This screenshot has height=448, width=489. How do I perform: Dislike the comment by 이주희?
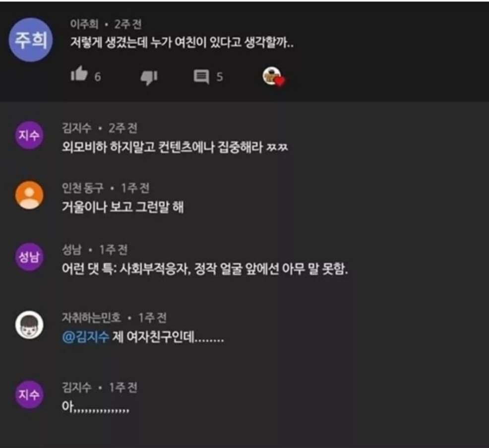pos(149,77)
